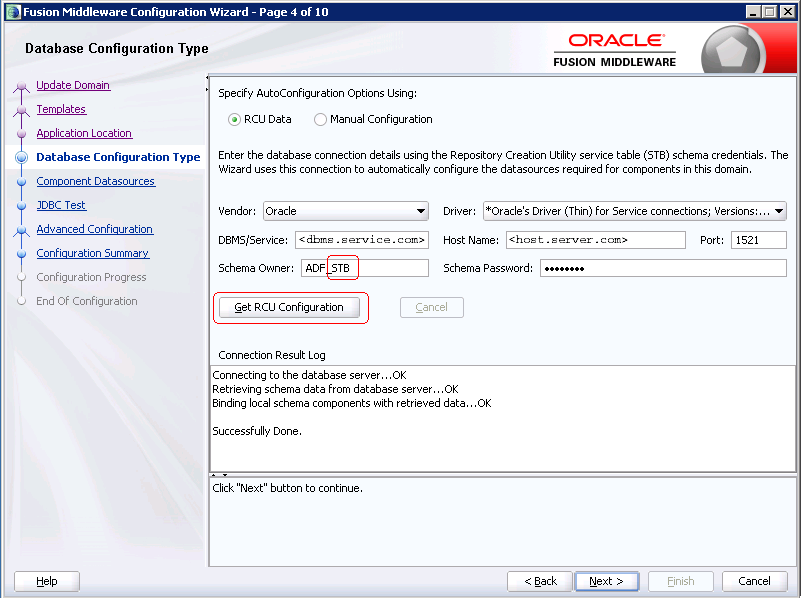This screenshot has height=598, width=801.
Task: Focus the Schema Password field
Action: click(x=663, y=268)
